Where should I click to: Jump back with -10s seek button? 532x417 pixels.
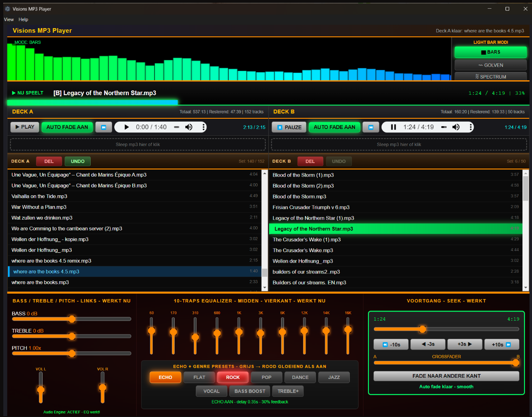tap(391, 345)
